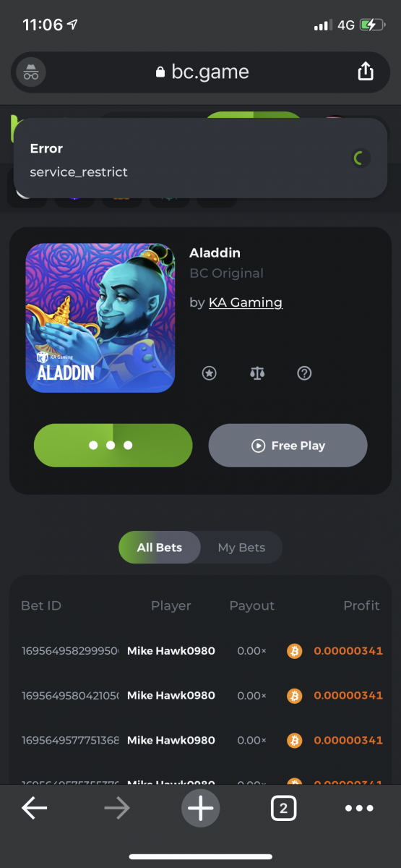
Task: Open the incognito mode icon
Action: (x=31, y=72)
